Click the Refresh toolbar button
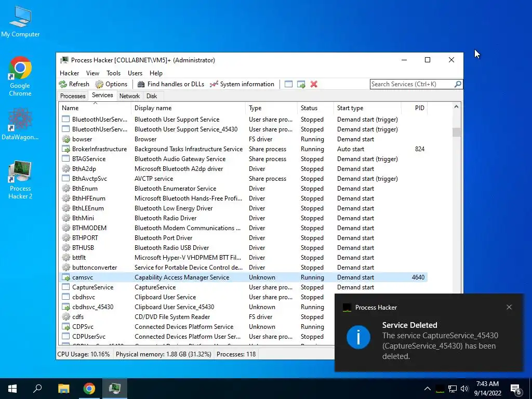Viewport: 532px width, 399px height. [74, 84]
